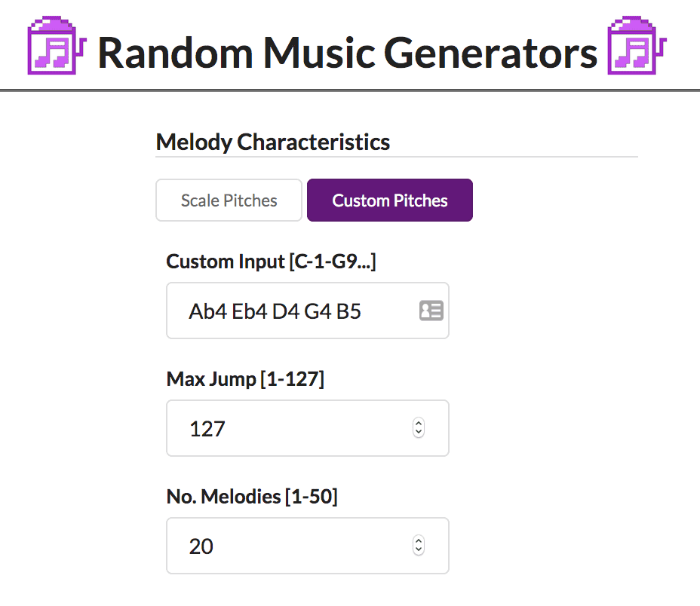700x606 pixels.
Task: Decrease No. Melodies with the down arrow
Action: (x=419, y=550)
